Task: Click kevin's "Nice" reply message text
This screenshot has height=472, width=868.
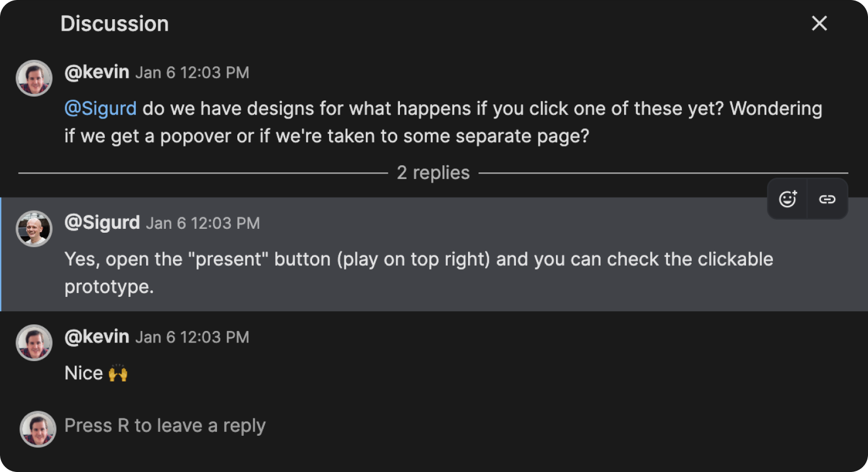Action: [x=84, y=373]
